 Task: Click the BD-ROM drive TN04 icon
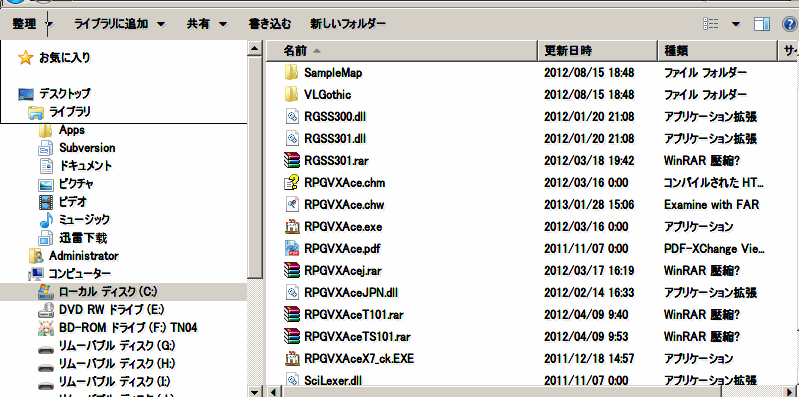[46, 328]
